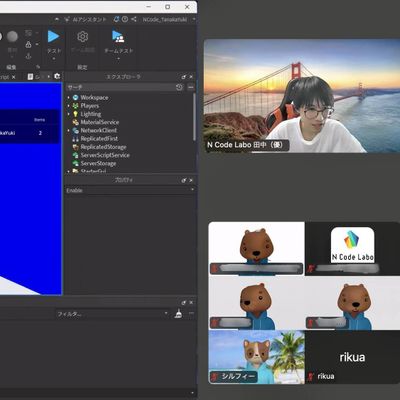400x400 pixels.
Task: Maximize the Roblox Studio window
Action: coord(168,7)
